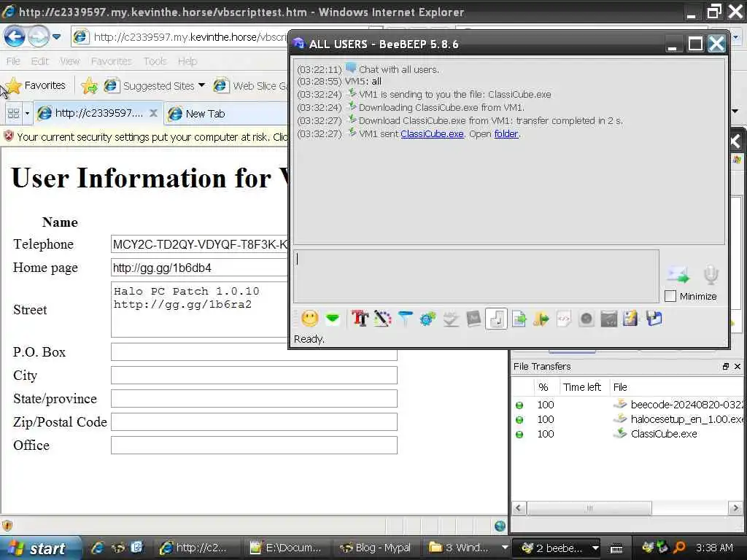Click the security settings warning bar
Image resolution: width=747 pixels, height=560 pixels.
(x=145, y=137)
